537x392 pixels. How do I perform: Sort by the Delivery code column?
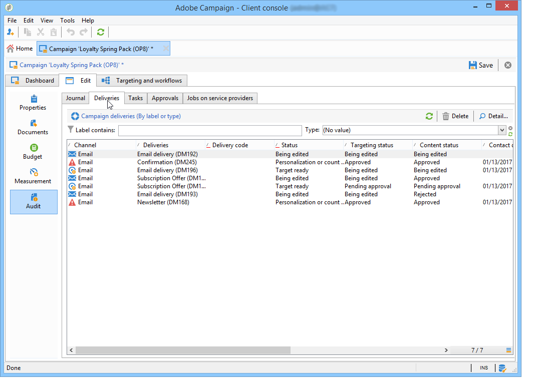pyautogui.click(x=239, y=145)
